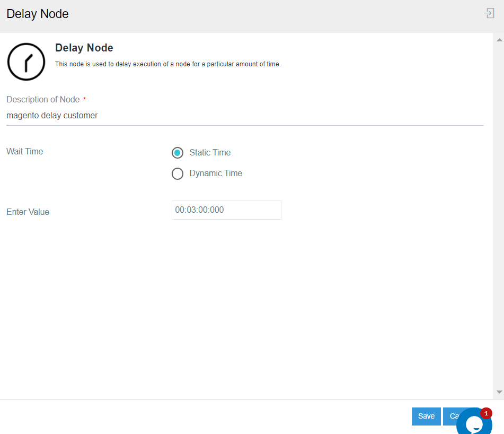Screen dimensions: 504x434
Task: Click the red notification badge showing 1
Action: (x=486, y=413)
